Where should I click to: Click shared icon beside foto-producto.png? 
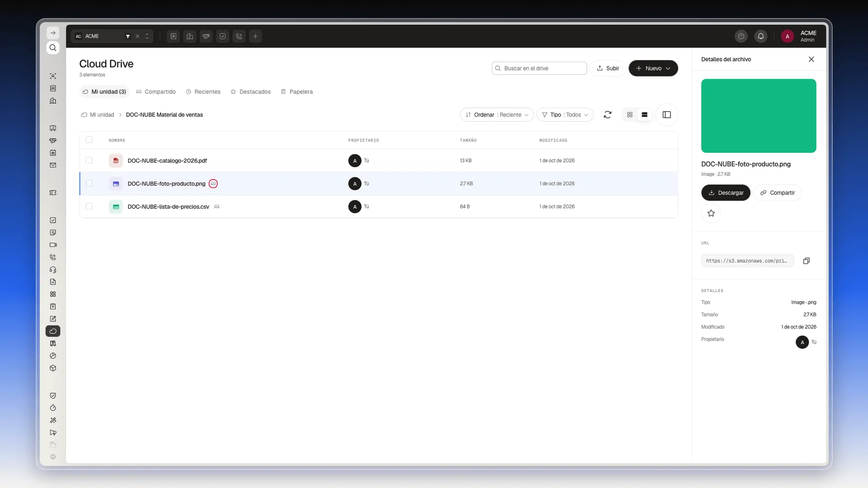tap(213, 183)
